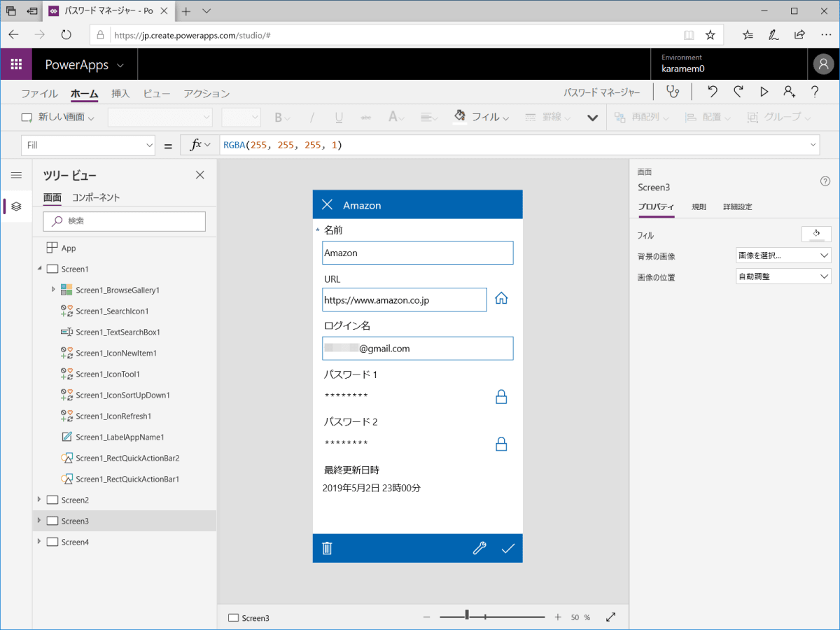This screenshot has width=840, height=630.
Task: Click the App checker stethoscope icon
Action: [673, 92]
